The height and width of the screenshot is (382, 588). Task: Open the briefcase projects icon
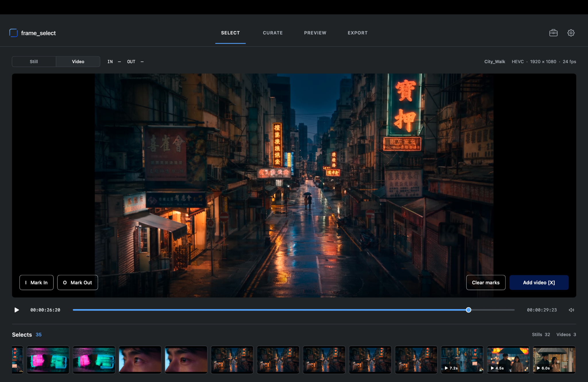(x=553, y=33)
